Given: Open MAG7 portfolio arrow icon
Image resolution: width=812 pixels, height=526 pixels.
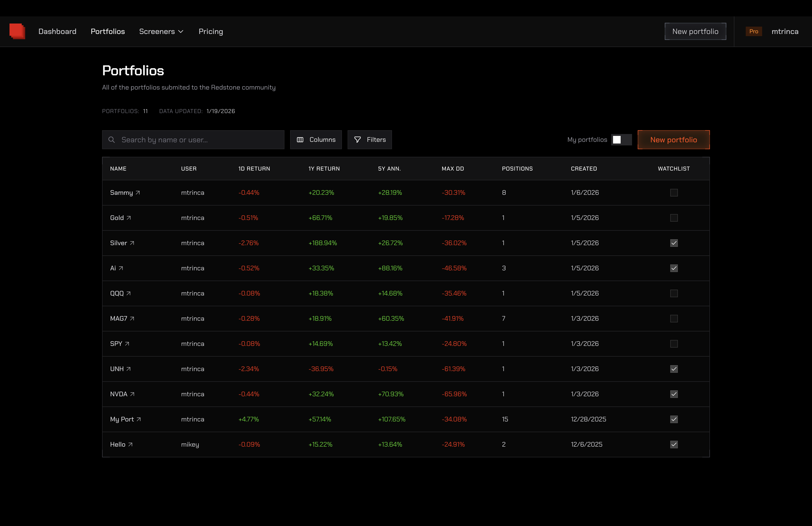Looking at the screenshot, I should (x=132, y=319).
